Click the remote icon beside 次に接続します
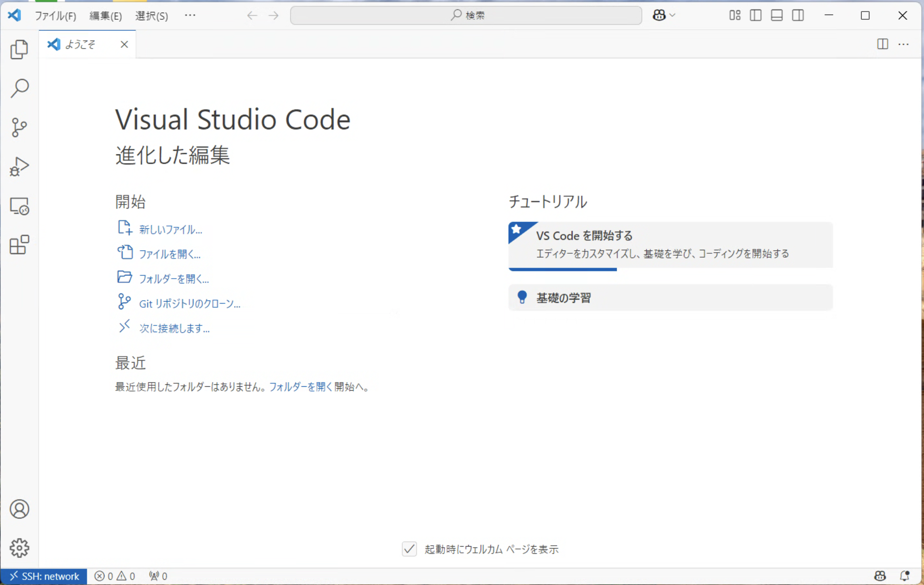924x585 pixels. click(124, 327)
